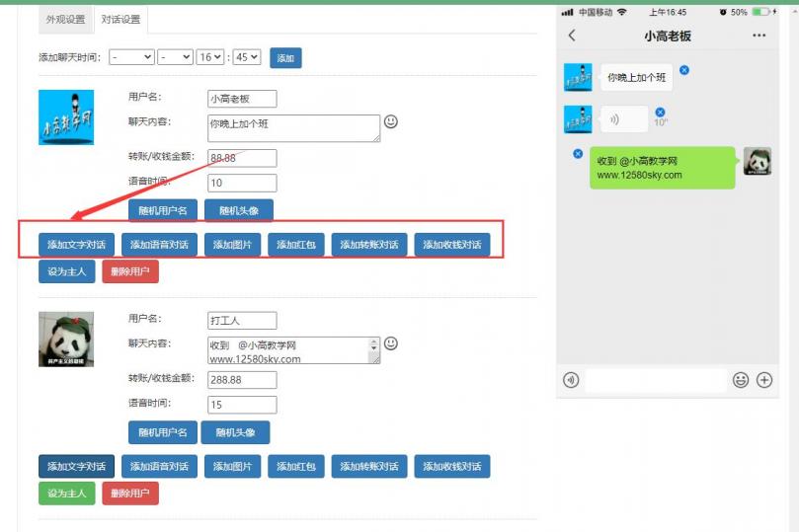Screen dimensions: 799x532
Task: Open the hour dropdown showing 16
Action: (x=210, y=57)
